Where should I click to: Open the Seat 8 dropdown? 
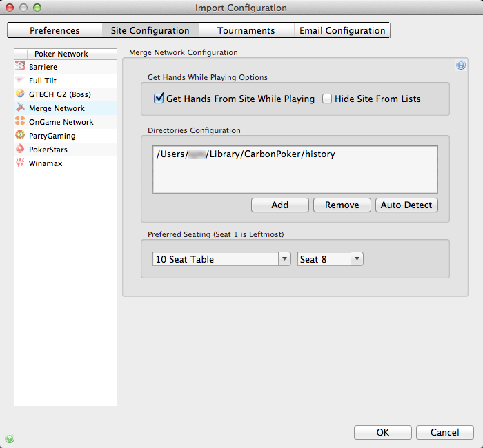[331, 259]
